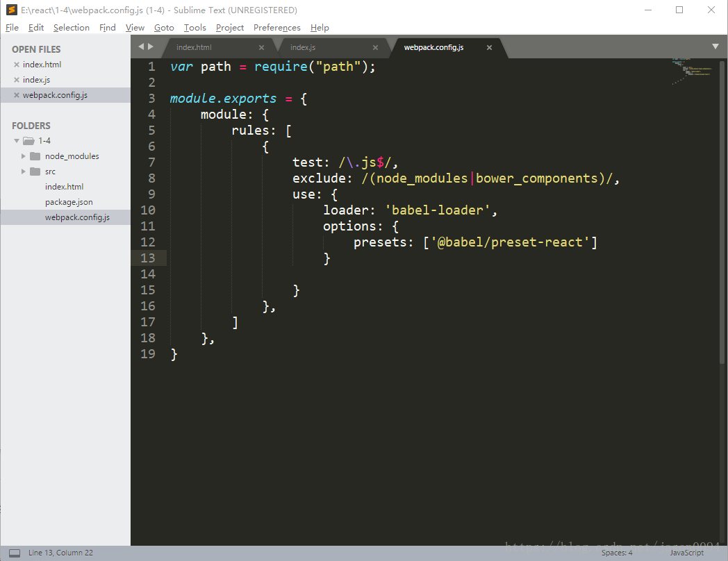The width and height of the screenshot is (728, 561).
Task: Click the exclude property on line 8
Action: (x=319, y=178)
